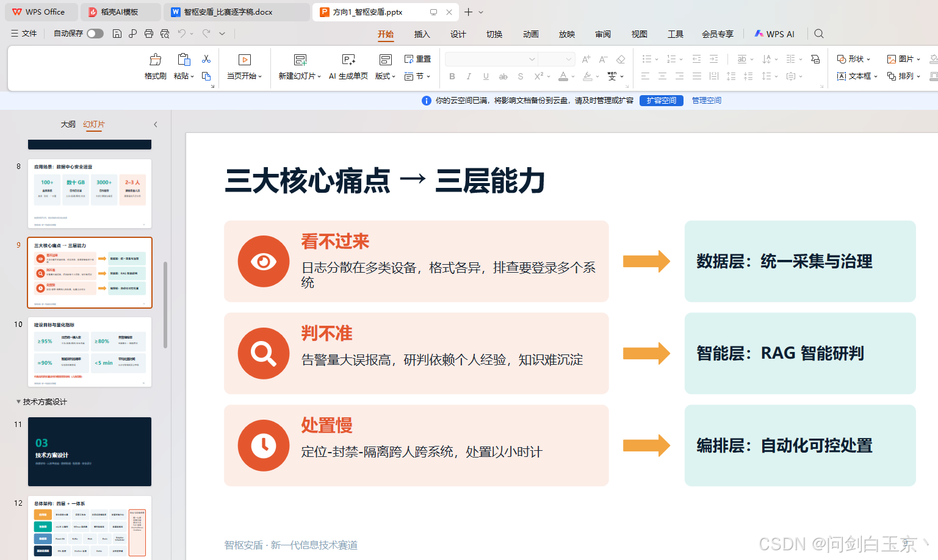Switch to the 设计 ribbon tab
938x560 pixels.
[x=458, y=34]
